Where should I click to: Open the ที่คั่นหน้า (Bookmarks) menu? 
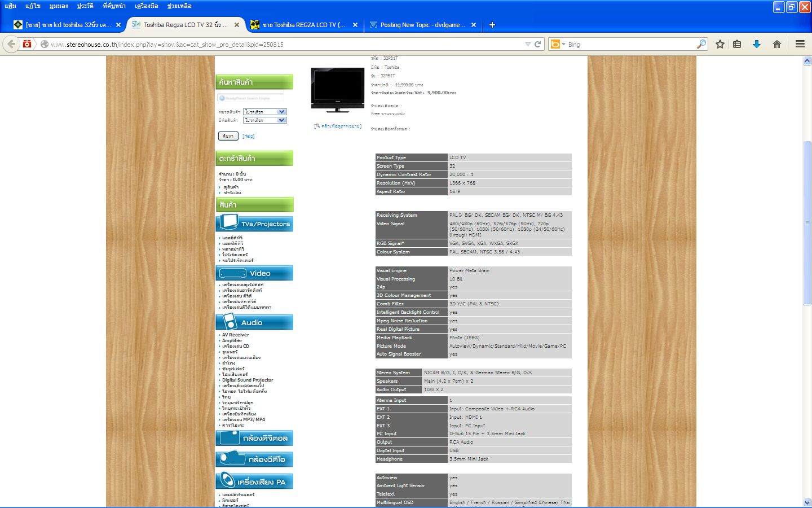(x=114, y=6)
